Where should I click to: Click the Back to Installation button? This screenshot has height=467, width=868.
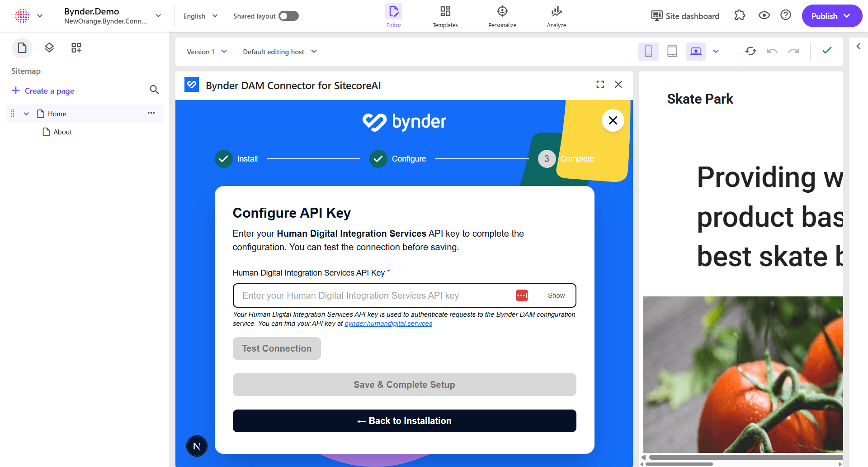[x=404, y=420]
